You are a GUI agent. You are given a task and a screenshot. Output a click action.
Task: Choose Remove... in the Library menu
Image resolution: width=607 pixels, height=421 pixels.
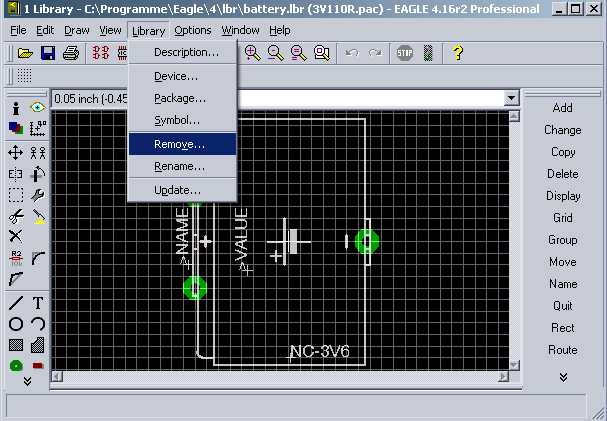(182, 144)
